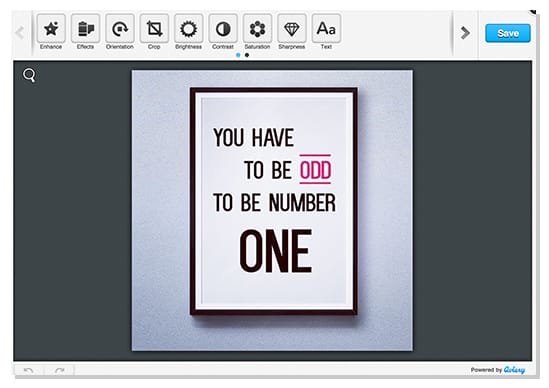Click the framed poster image preview
This screenshot has height=388, width=549.
[x=272, y=210]
